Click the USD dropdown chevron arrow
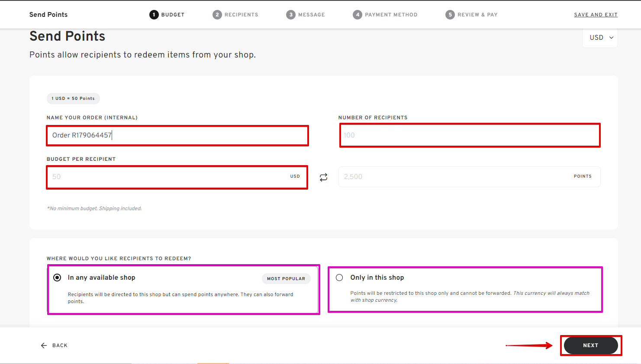 [612, 38]
